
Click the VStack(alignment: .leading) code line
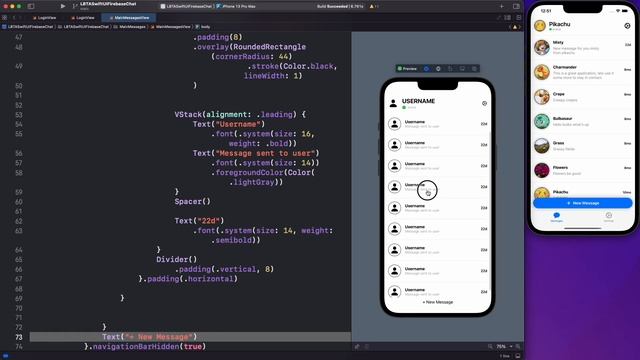pos(240,114)
